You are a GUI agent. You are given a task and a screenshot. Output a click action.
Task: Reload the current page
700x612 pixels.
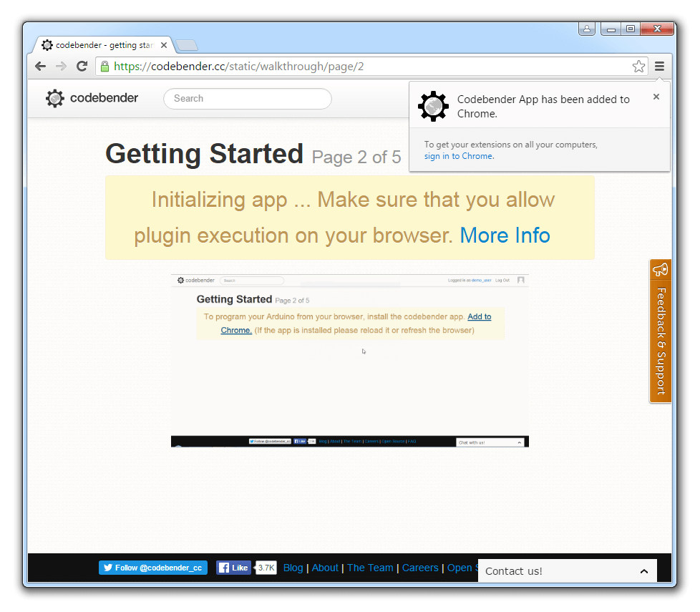click(82, 67)
